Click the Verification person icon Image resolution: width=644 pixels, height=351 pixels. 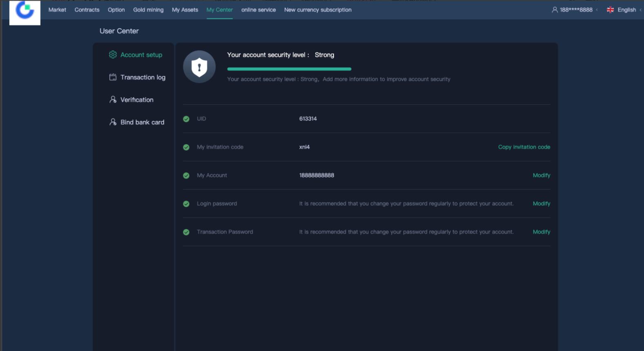click(113, 100)
